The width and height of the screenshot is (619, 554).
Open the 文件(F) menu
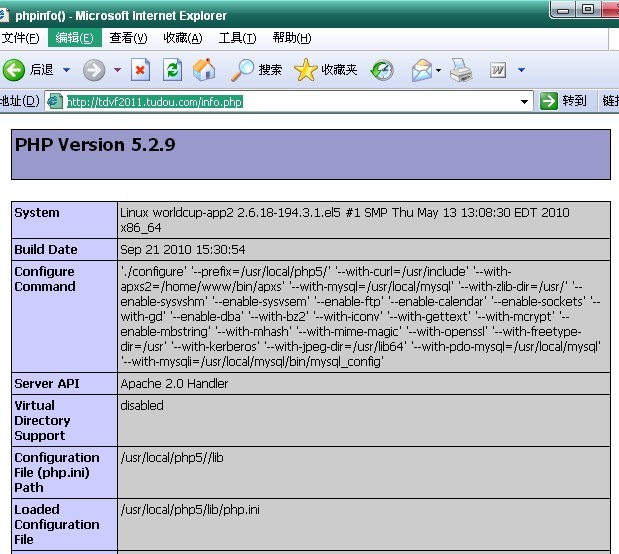[x=21, y=38]
